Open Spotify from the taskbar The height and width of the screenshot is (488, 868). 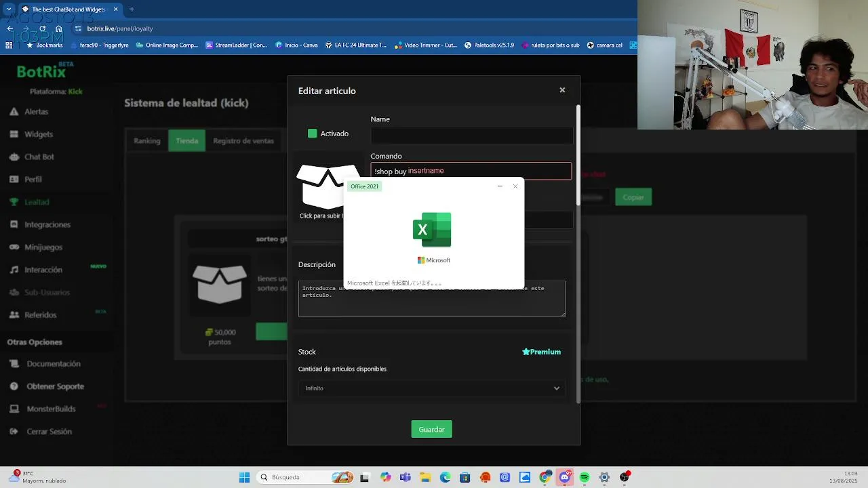pyautogui.click(x=585, y=477)
